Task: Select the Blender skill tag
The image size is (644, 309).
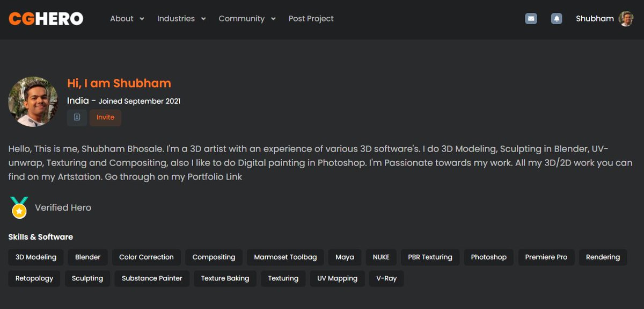Action: [x=88, y=257]
